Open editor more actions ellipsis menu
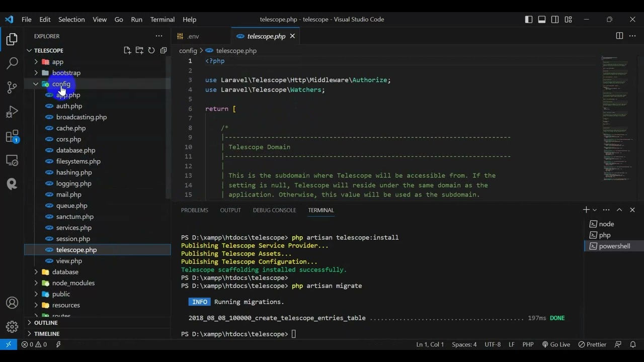The image size is (644, 362). 632,36
